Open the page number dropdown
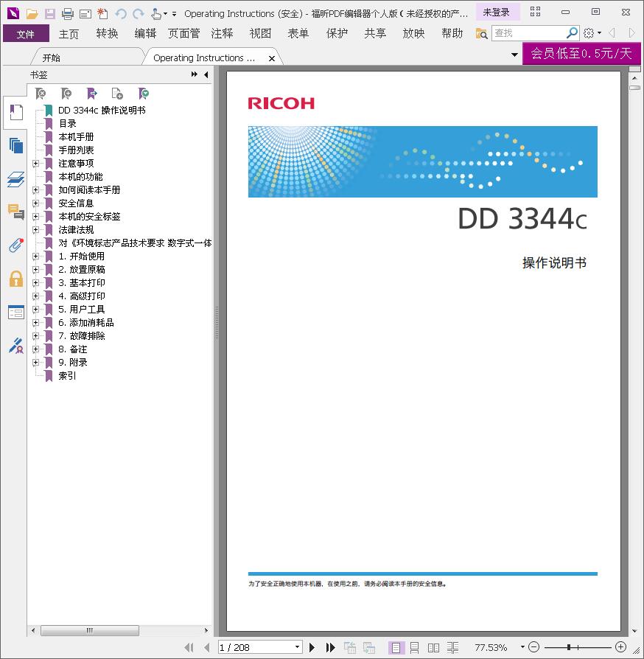644x659 pixels. 297,647
